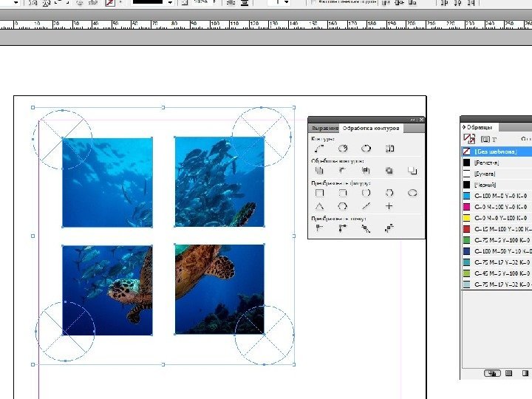Toggle 'Formatting affects container' in Swatches
532x399 pixels.
point(485,140)
